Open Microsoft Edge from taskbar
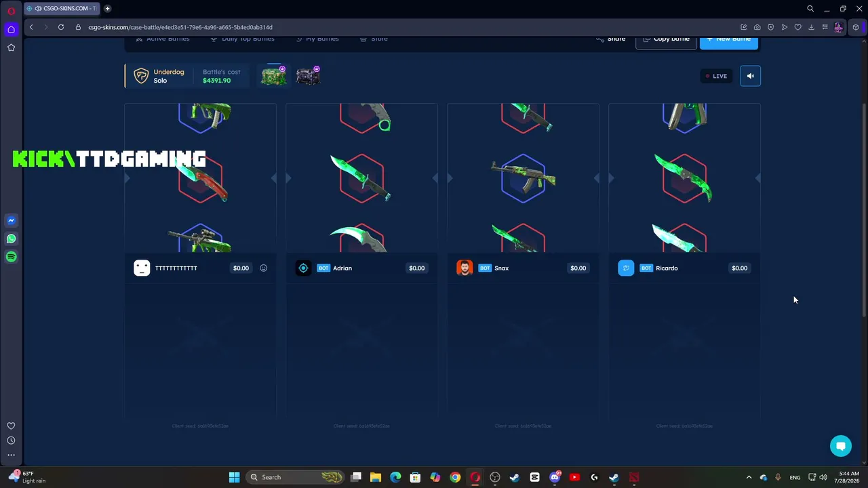 [395, 477]
